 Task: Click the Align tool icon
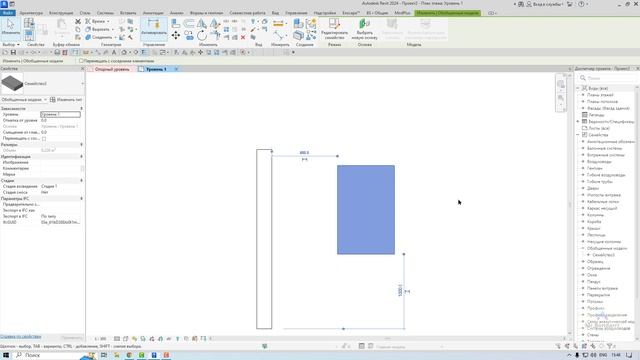(x=176, y=23)
